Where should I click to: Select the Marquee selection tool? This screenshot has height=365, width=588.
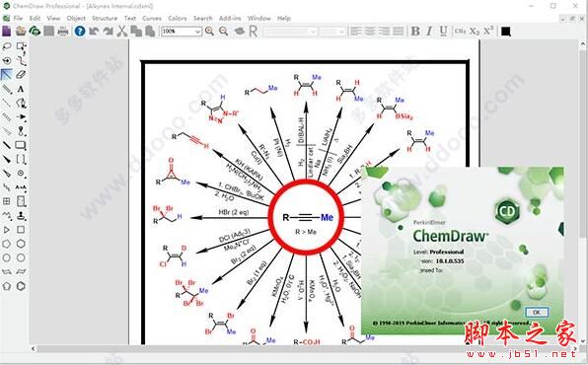click(21, 46)
